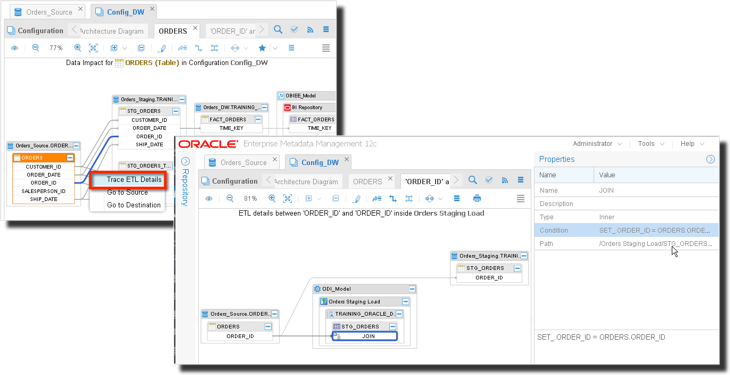The height and width of the screenshot is (375, 730).
Task: Click the highlight pen icon in back window
Action: pyautogui.click(x=162, y=48)
